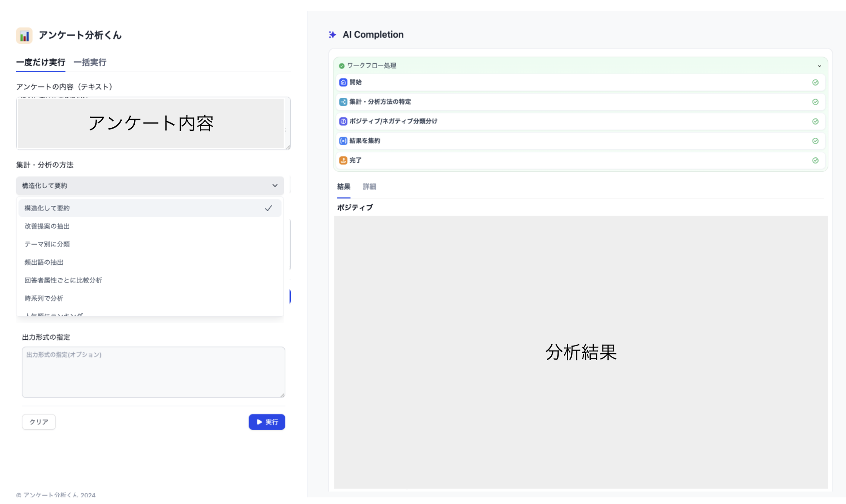
Task: Click the 結果を集約 node icon
Action: point(343,141)
